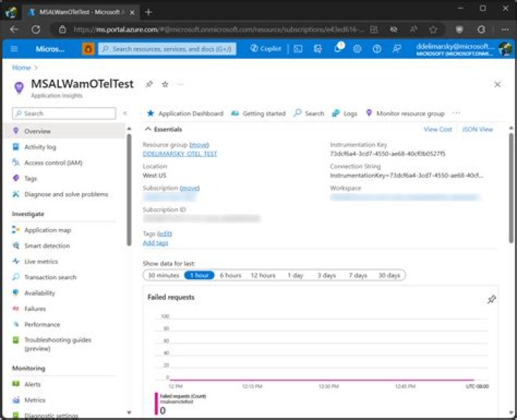Collapse the Essentials section
Image resolution: width=517 pixels, height=420 pixels.
(149, 129)
